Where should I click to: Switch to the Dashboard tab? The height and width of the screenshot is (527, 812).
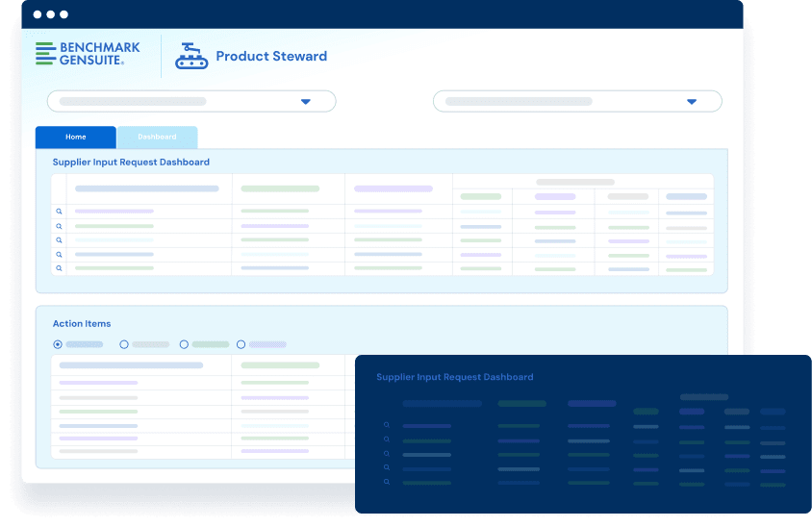click(x=157, y=138)
